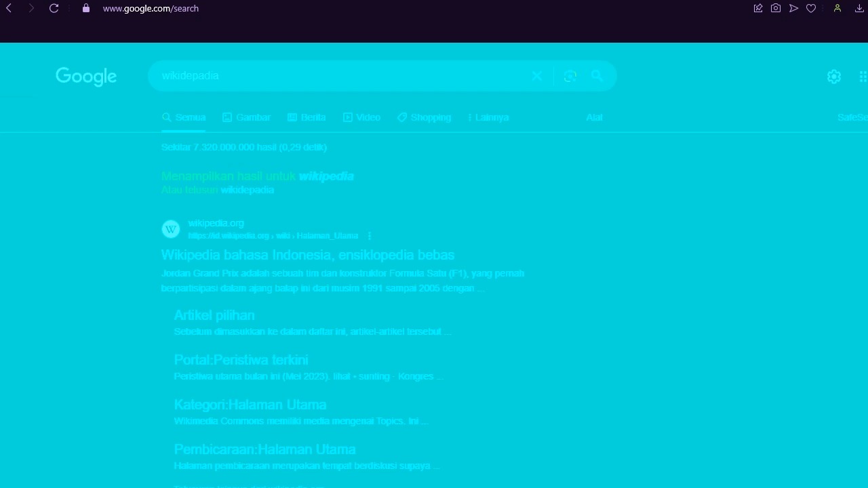
Task: Switch to the Berita tab
Action: (307, 117)
